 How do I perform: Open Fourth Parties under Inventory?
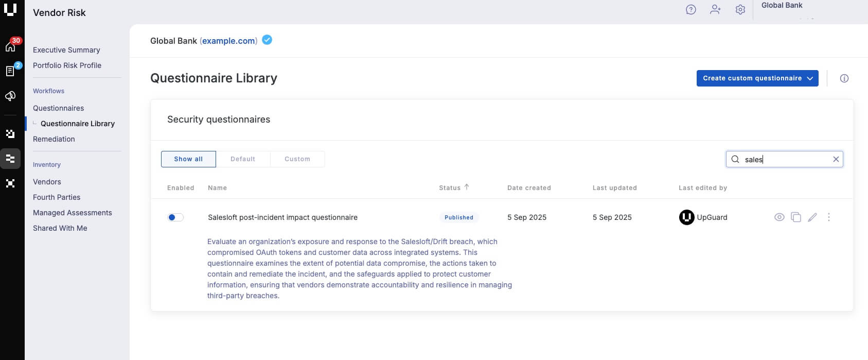[57, 197]
